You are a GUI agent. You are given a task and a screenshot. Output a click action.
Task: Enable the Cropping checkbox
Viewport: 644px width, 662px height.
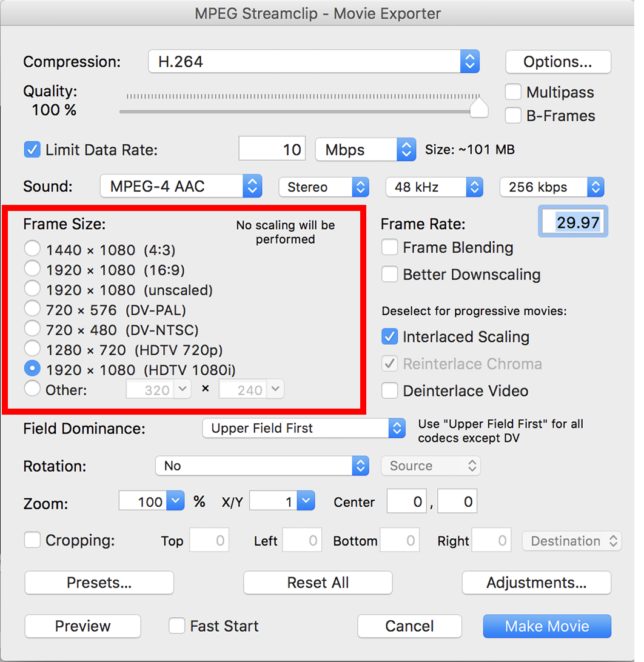click(32, 540)
